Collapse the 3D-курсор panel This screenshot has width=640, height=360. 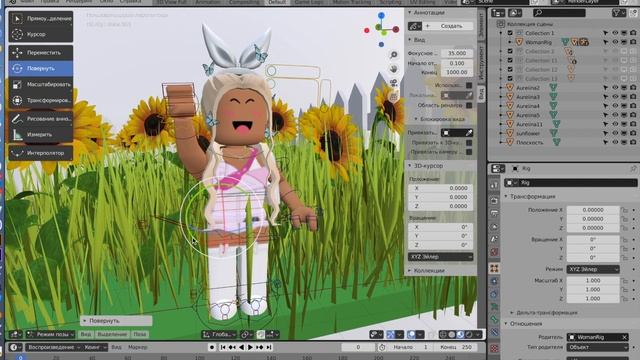click(428, 166)
